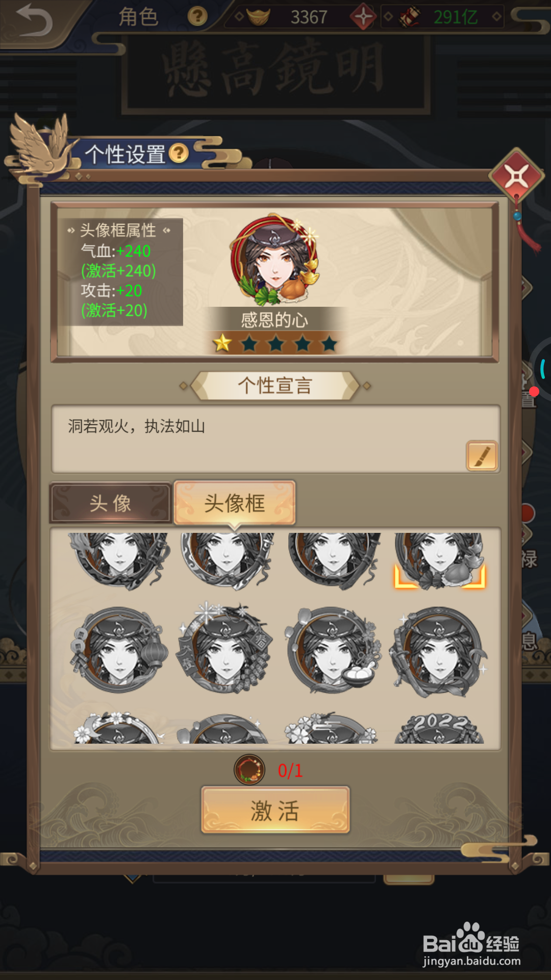Close the 个性设置 panel

click(x=517, y=177)
